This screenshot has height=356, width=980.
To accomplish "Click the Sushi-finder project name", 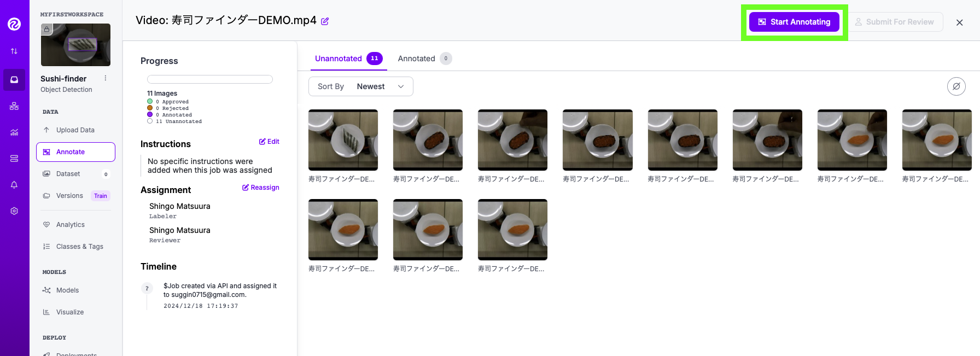I will 63,79.
